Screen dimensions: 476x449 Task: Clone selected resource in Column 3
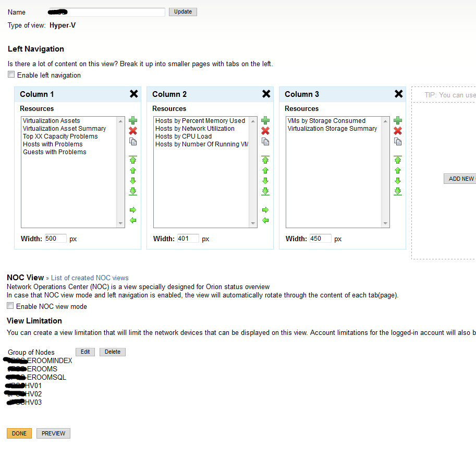pos(398,142)
